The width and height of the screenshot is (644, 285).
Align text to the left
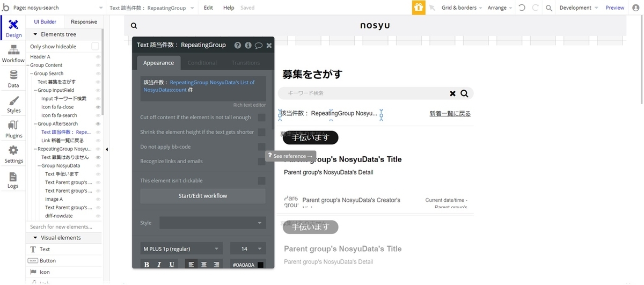point(192,265)
